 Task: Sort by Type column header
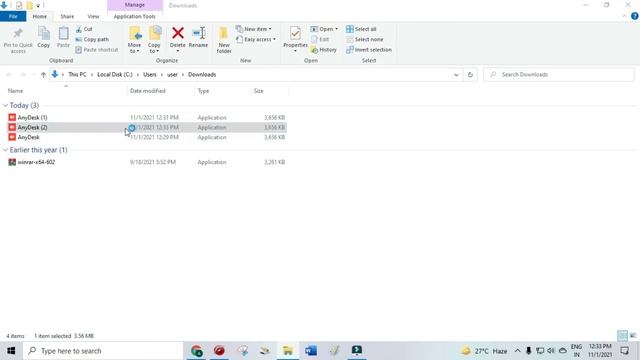click(203, 91)
